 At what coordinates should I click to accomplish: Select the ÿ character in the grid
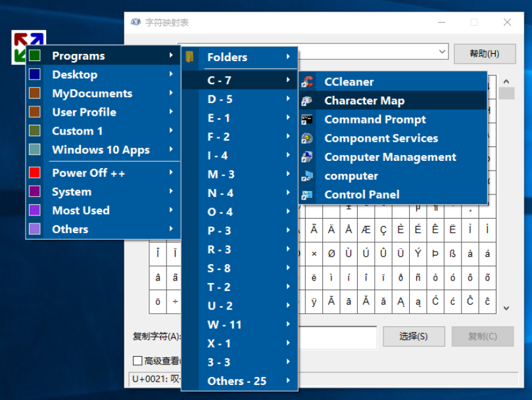tap(314, 301)
